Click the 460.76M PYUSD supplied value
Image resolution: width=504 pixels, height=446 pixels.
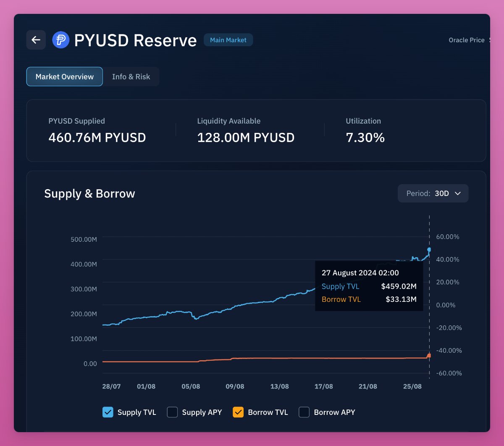click(x=97, y=137)
